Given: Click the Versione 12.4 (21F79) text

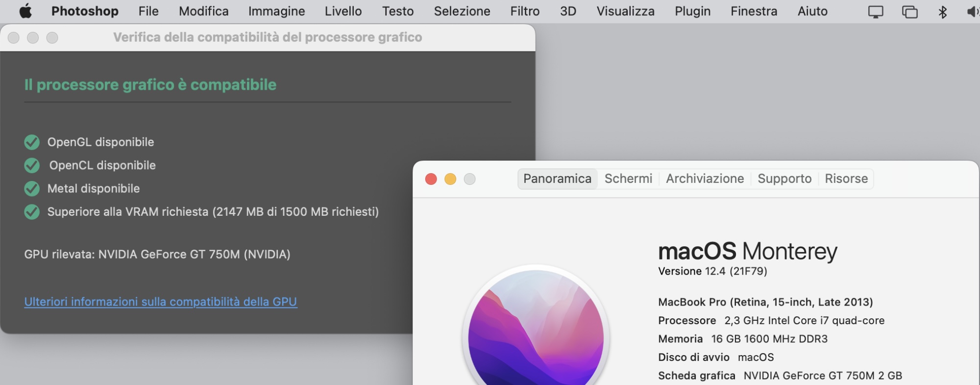Looking at the screenshot, I should pyautogui.click(x=712, y=271).
